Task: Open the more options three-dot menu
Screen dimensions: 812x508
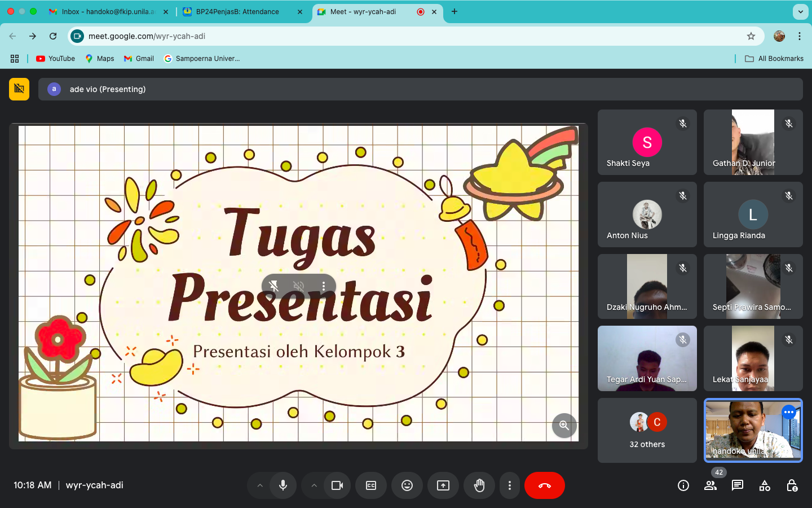Action: tap(510, 485)
